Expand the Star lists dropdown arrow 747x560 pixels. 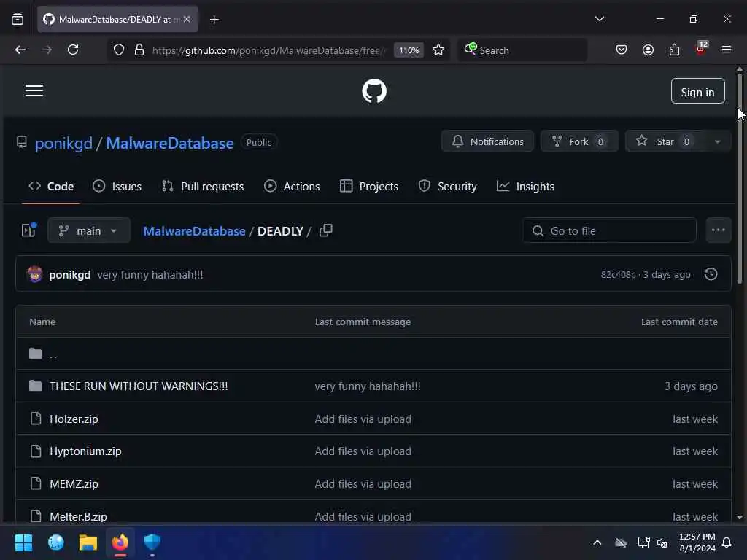pos(718,142)
